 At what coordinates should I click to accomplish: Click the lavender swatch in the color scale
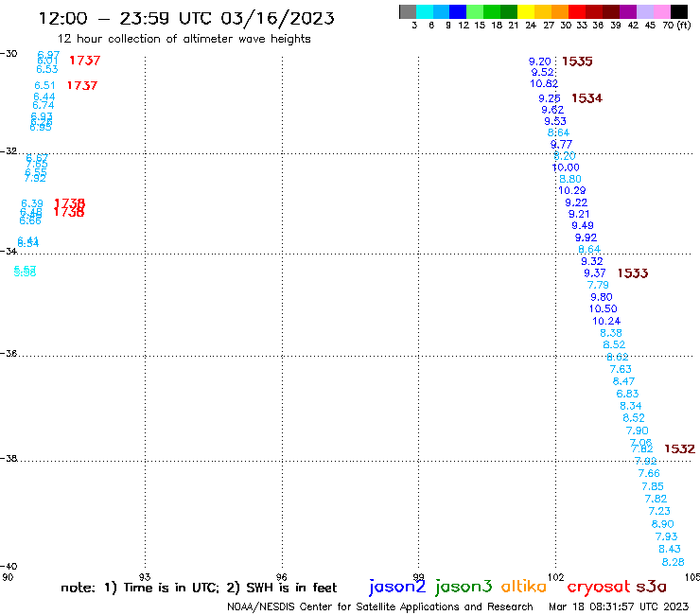(645, 11)
